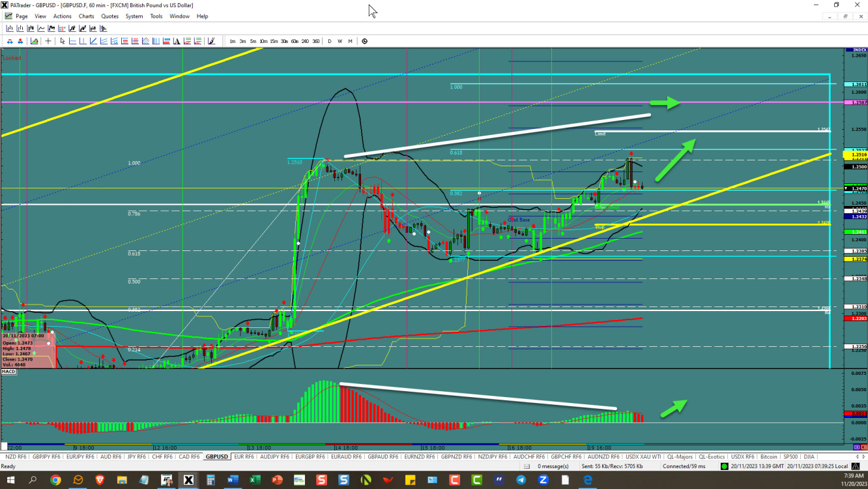The height and width of the screenshot is (489, 868).
Task: Switch to the EURGBP RF6 tab
Action: [310, 456]
